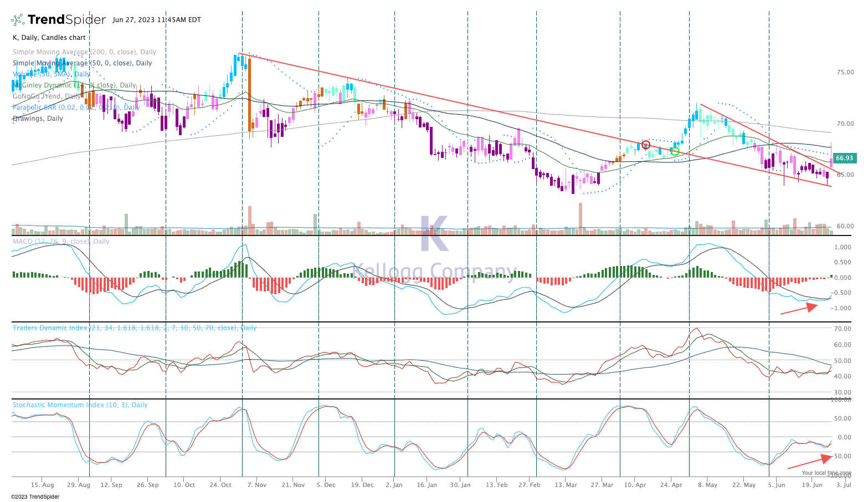This screenshot has height=502, width=868.
Task: Click the TrendSpider spider logo icon
Action: coord(18,20)
